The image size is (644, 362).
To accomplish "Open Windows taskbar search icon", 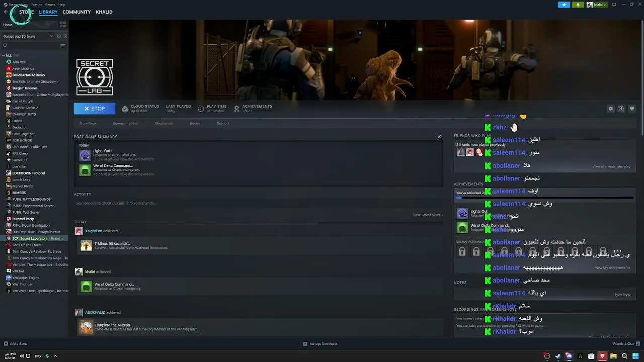I will (624, 356).
